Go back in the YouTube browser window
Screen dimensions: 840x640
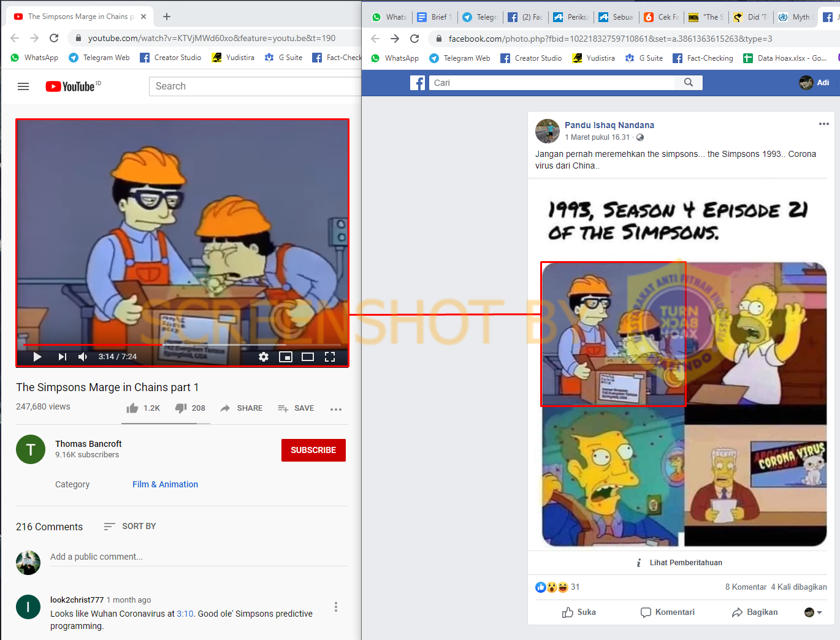(x=15, y=38)
